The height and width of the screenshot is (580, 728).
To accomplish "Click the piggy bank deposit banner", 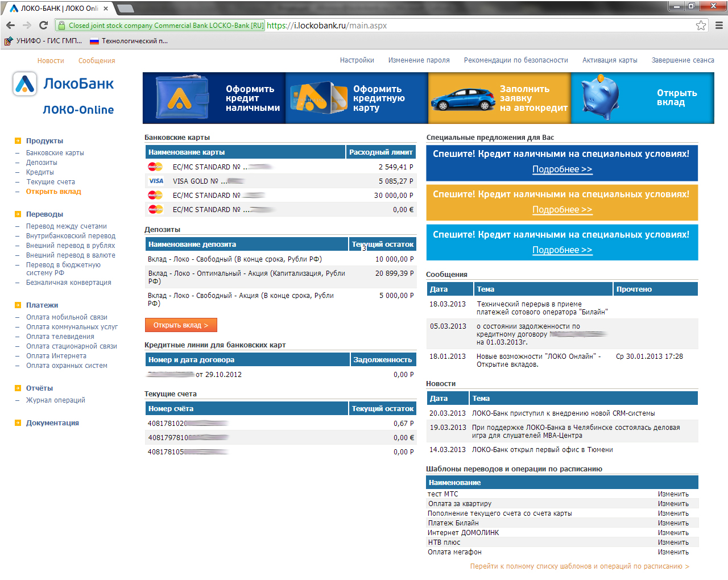I will pyautogui.click(x=643, y=98).
